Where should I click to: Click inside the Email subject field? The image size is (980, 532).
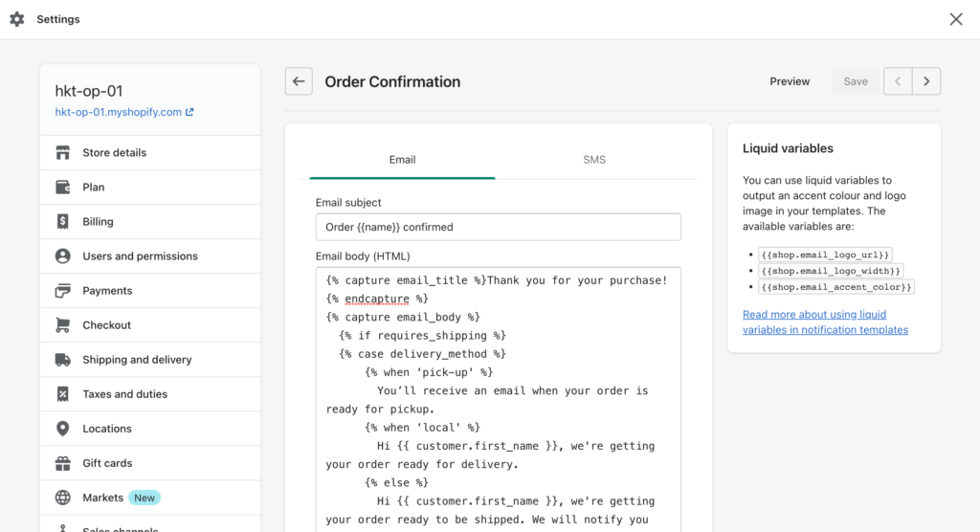tap(498, 227)
